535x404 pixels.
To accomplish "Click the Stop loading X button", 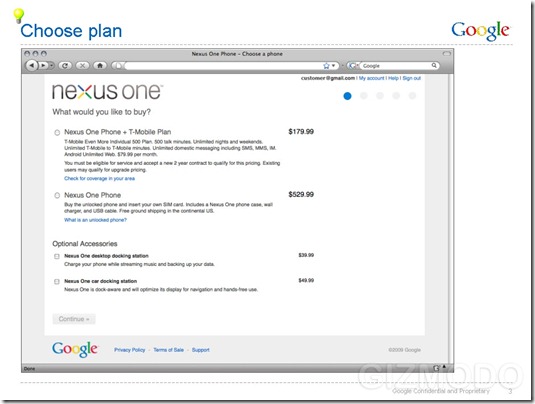I will [82, 66].
